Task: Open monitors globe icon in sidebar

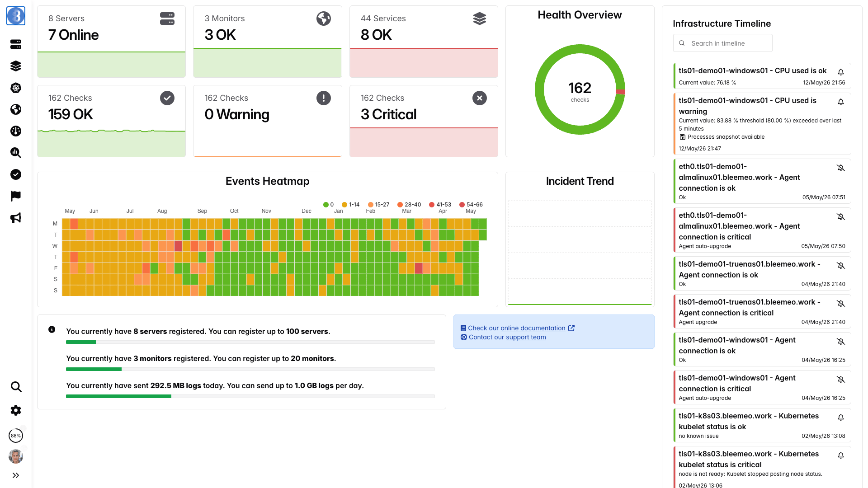Action: (x=16, y=109)
